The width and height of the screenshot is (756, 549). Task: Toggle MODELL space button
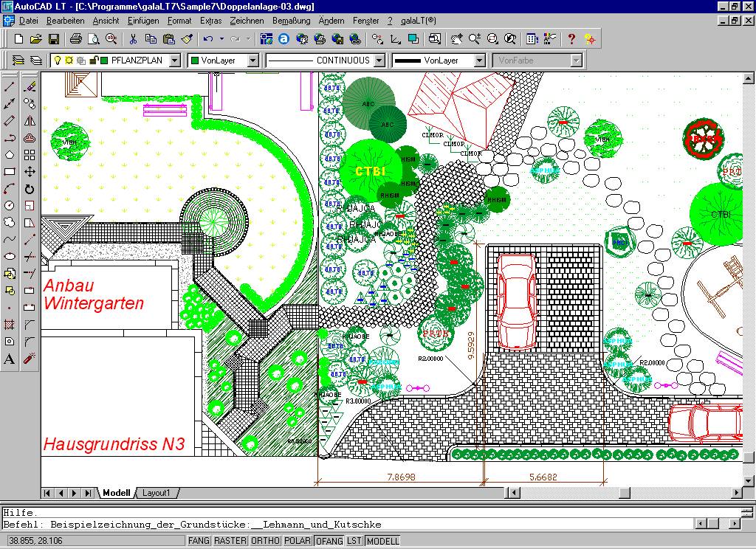point(383,541)
